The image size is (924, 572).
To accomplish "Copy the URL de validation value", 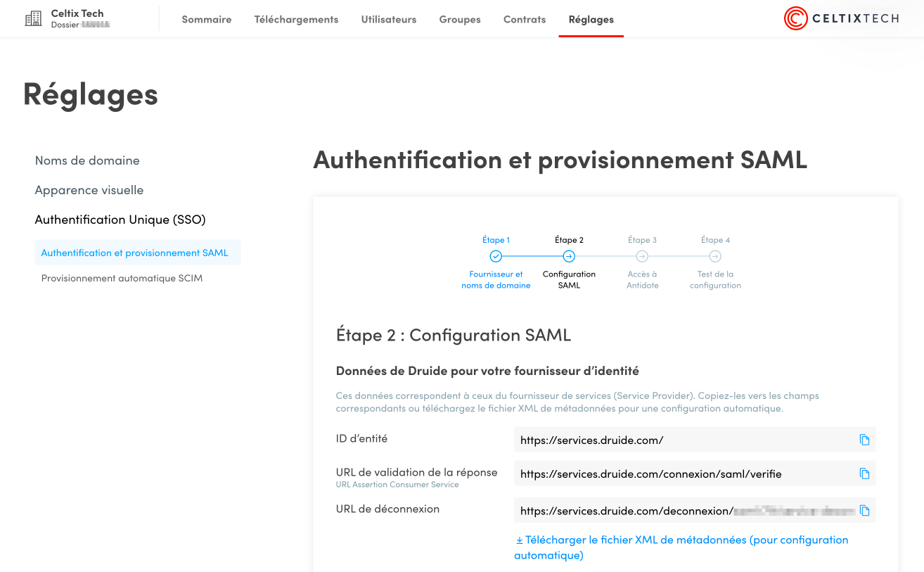I will [864, 474].
